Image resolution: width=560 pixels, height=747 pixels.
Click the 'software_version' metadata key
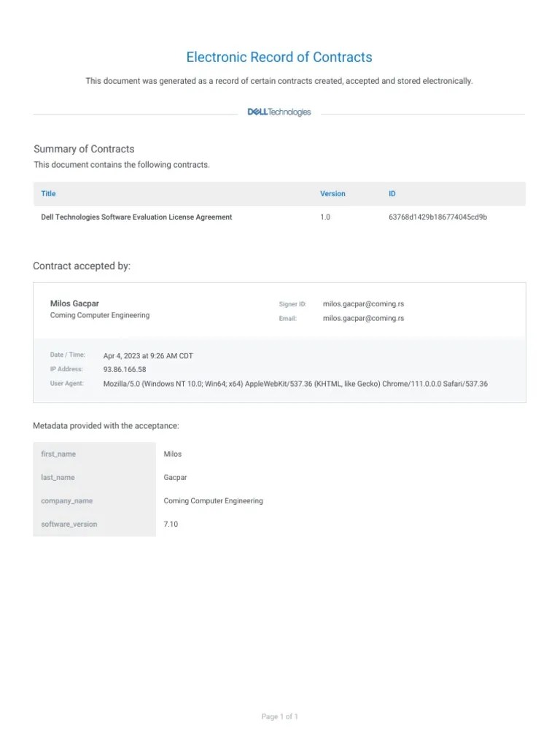[69, 524]
